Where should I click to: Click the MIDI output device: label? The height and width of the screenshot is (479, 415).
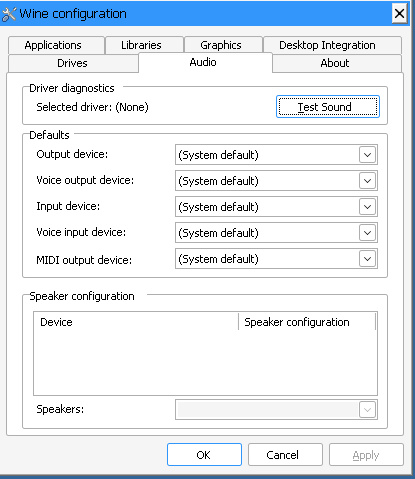coord(84,260)
